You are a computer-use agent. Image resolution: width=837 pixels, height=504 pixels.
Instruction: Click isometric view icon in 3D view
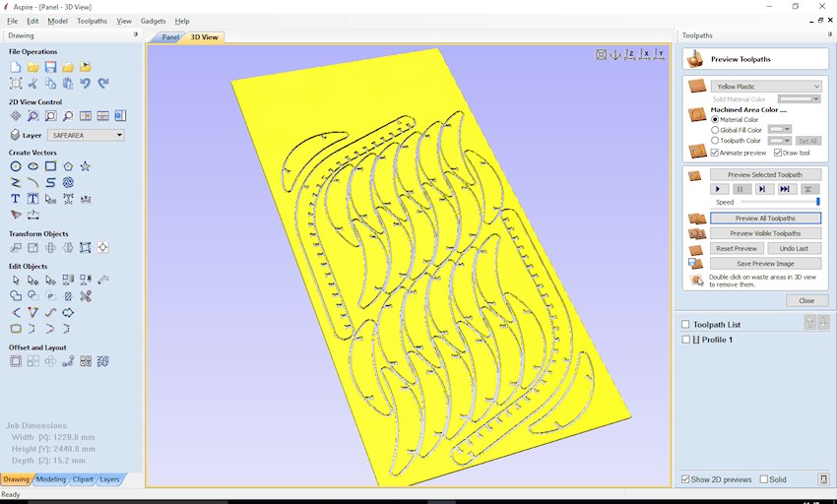(615, 54)
